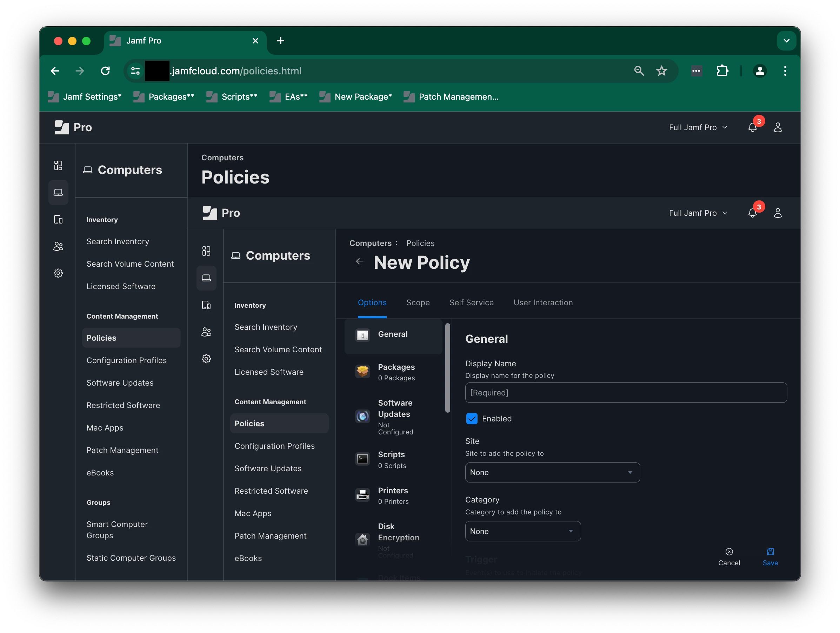
Task: Click Policies breadcrumb link
Action: (x=420, y=243)
